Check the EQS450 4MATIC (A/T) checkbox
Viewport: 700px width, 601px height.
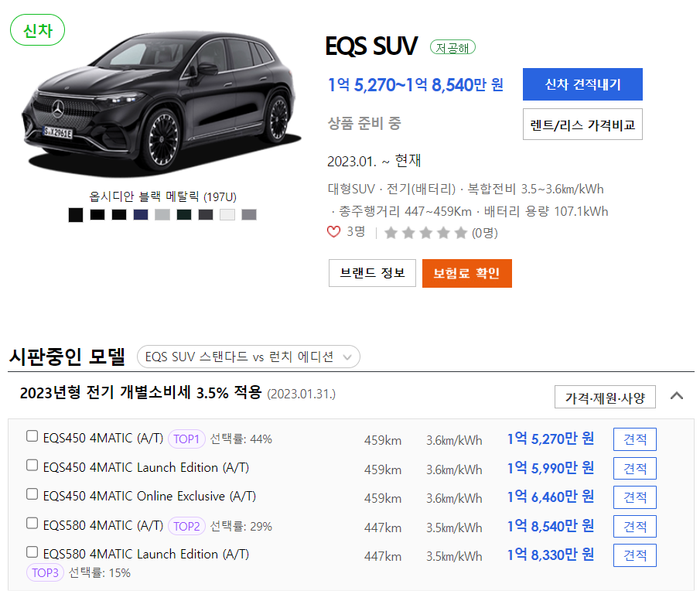pos(32,436)
